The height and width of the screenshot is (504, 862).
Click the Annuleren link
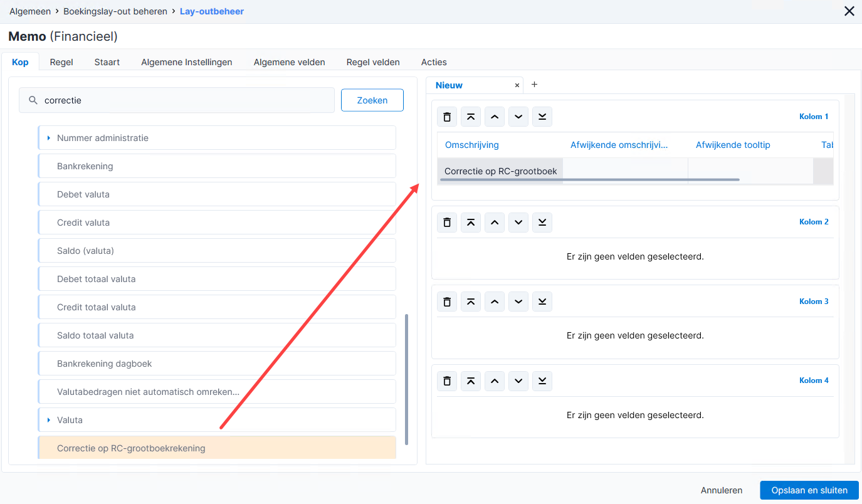[722, 490]
